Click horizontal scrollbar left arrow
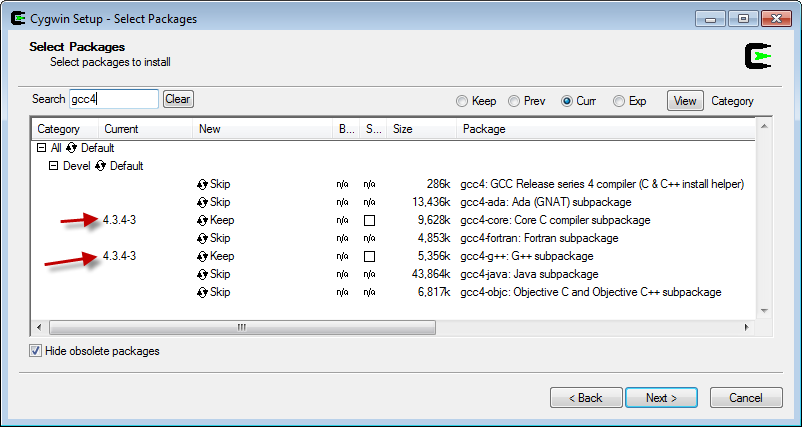Screen dimensions: 802x427 (40, 327)
